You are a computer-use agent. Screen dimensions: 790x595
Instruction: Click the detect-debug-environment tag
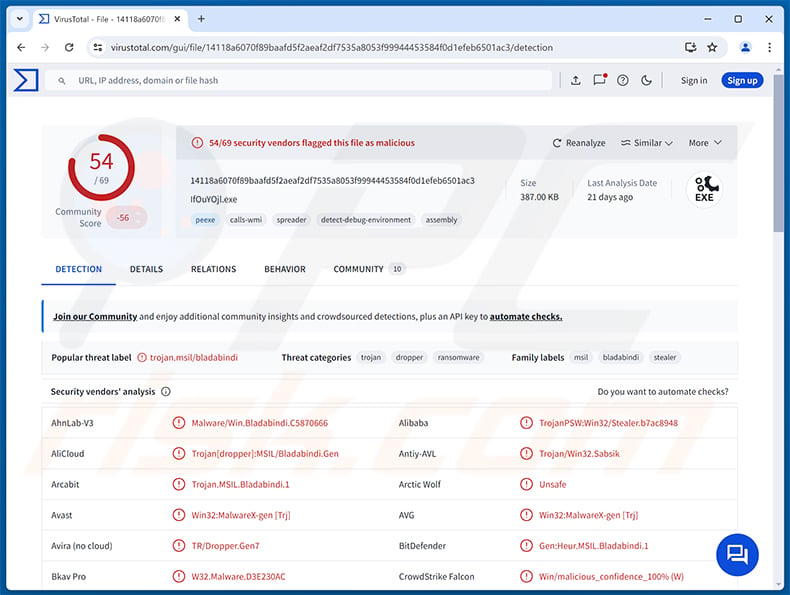click(x=366, y=220)
